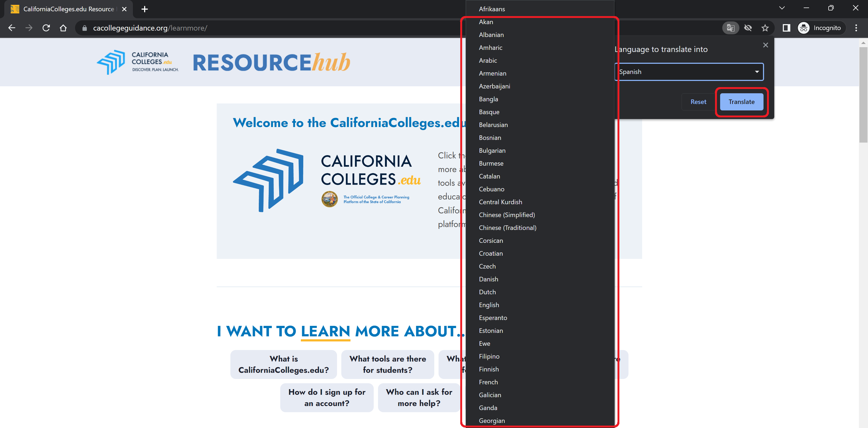The image size is (868, 428).
Task: Pick Dutch from the list
Action: [x=540, y=292]
